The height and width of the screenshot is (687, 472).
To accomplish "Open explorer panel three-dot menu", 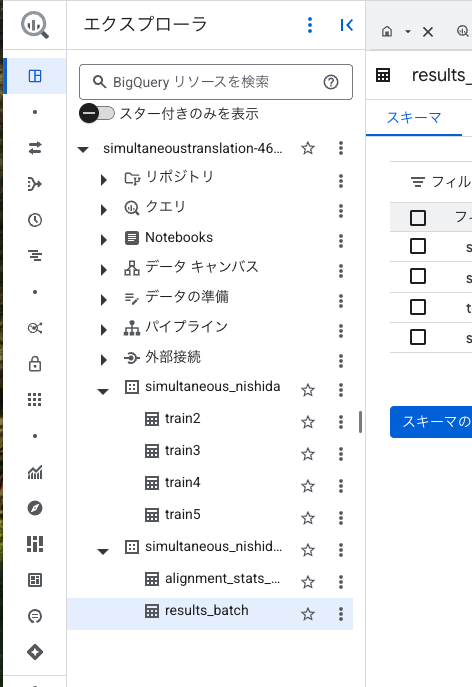I will tap(310, 25).
